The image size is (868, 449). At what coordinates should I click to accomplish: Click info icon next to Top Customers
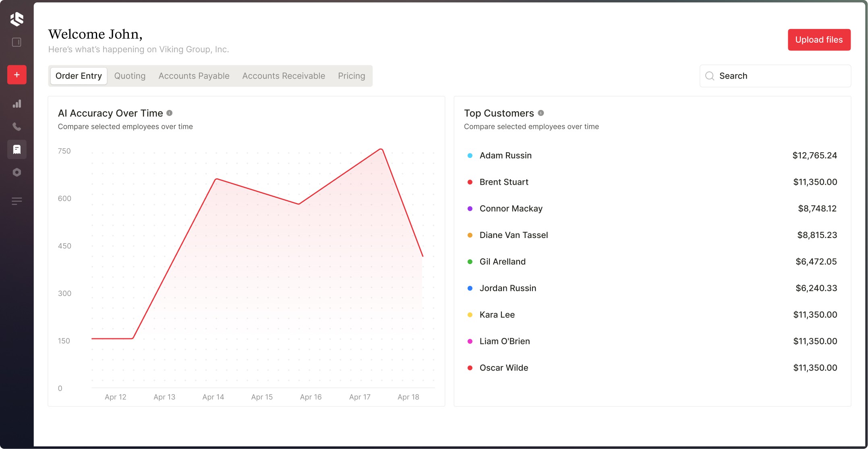[x=541, y=113]
